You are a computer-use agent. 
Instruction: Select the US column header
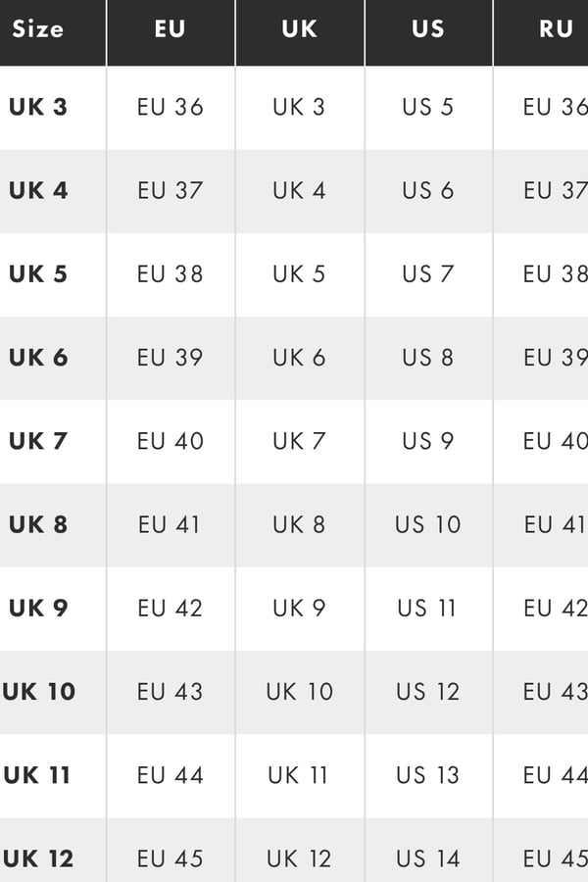[x=427, y=29]
